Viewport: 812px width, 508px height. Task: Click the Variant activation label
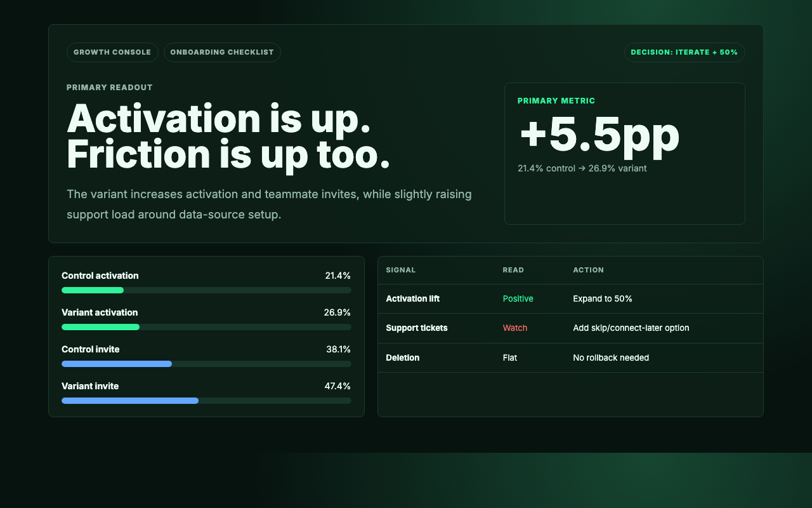click(x=100, y=312)
